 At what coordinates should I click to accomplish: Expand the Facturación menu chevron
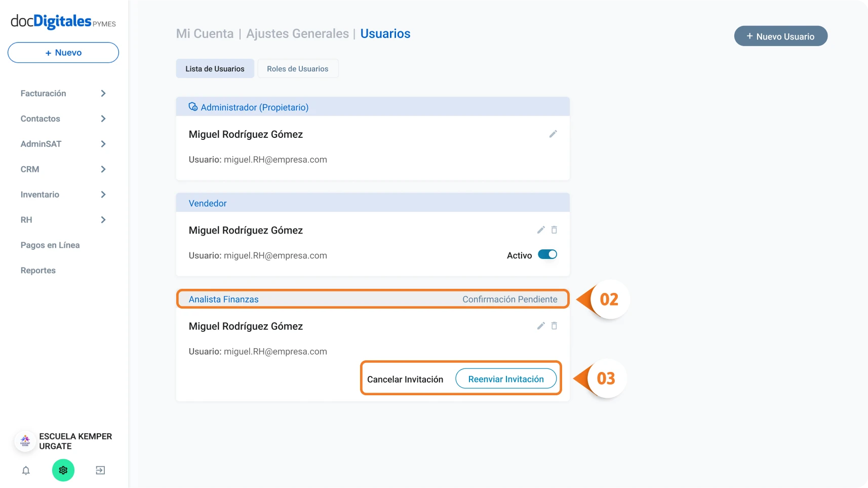[103, 93]
